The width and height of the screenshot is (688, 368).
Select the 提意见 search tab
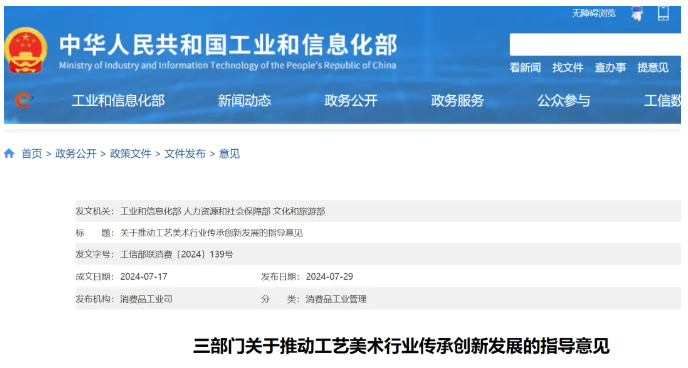coord(653,68)
